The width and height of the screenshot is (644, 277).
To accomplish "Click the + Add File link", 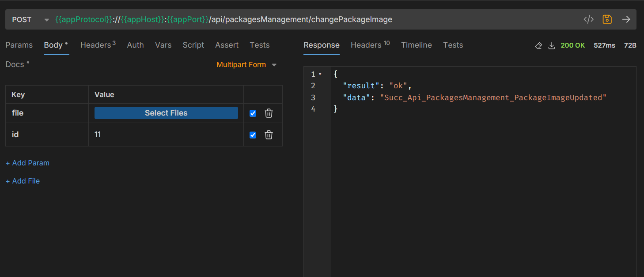I will [x=23, y=181].
